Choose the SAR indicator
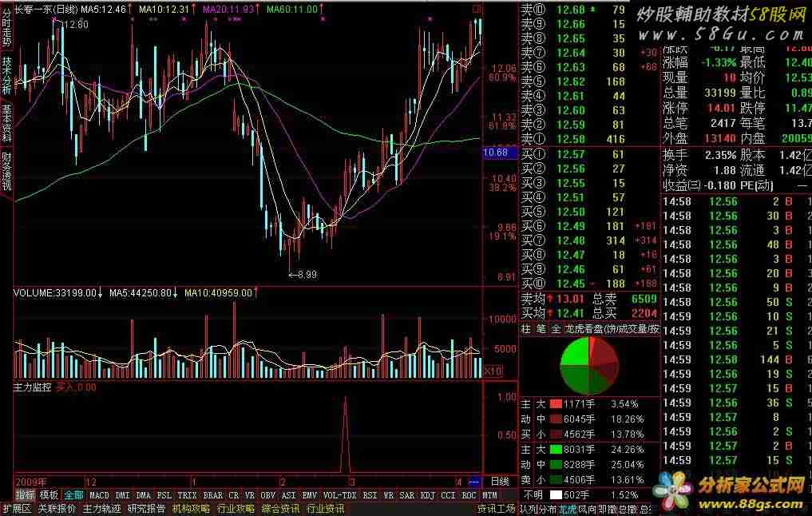This screenshot has width=812, height=516. (407, 495)
